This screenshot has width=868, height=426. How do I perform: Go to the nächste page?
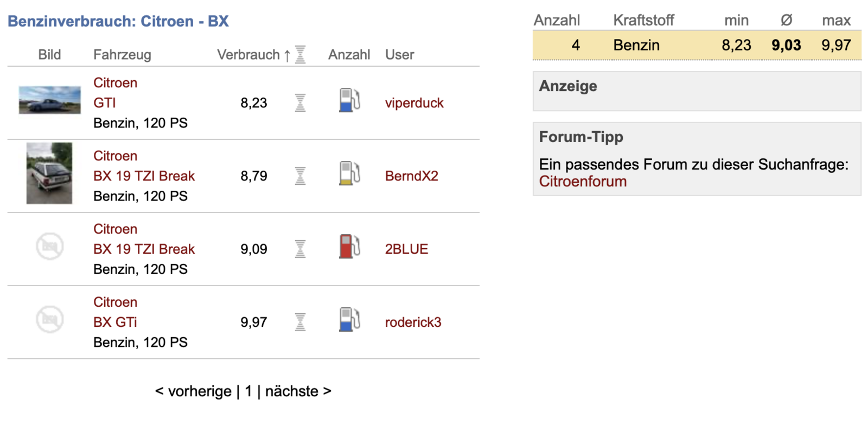click(298, 391)
